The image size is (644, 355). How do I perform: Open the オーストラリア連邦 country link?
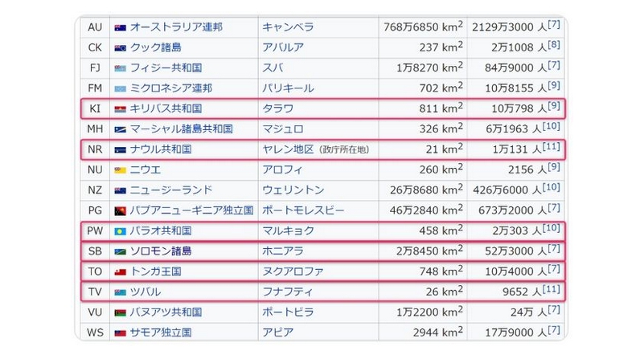point(176,27)
